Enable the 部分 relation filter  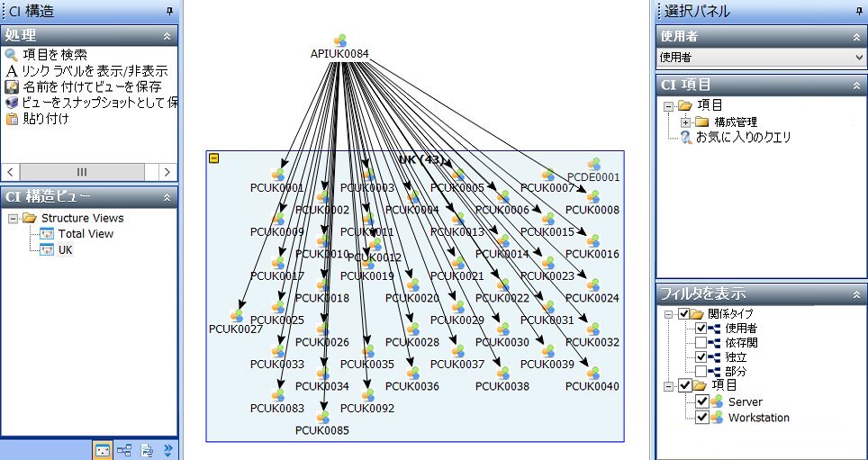click(x=701, y=372)
